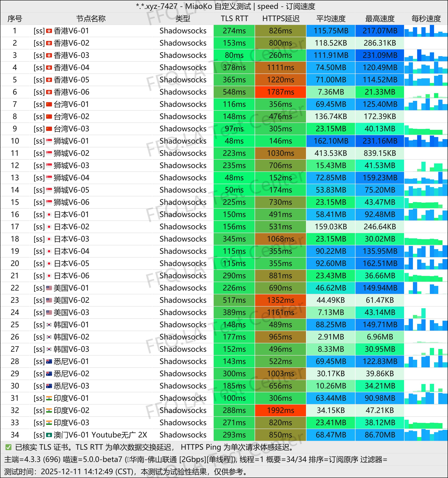Click the Hong Kong flag icon for 香港V6-01
Image resolution: width=448 pixels, height=478 pixels.
(49, 31)
